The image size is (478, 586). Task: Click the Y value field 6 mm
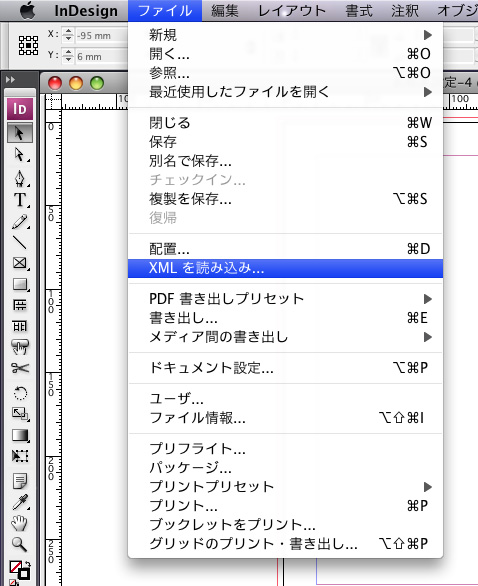pyautogui.click(x=101, y=56)
